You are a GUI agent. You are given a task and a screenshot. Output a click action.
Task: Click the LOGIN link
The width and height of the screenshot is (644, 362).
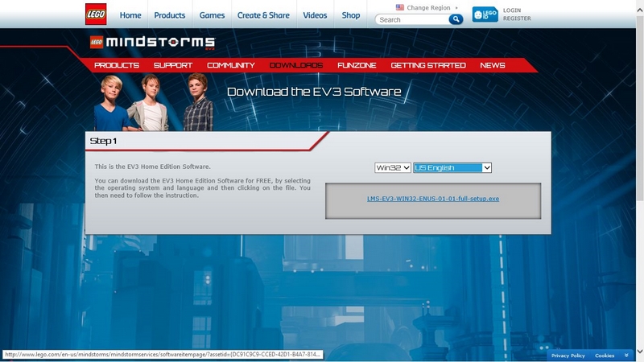512,10
